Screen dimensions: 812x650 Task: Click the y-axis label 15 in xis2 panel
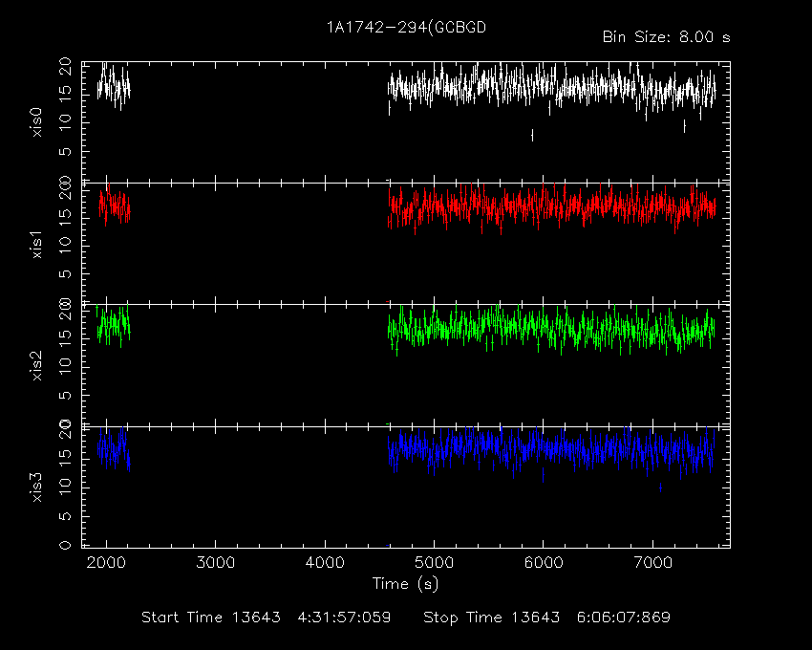click(65, 335)
